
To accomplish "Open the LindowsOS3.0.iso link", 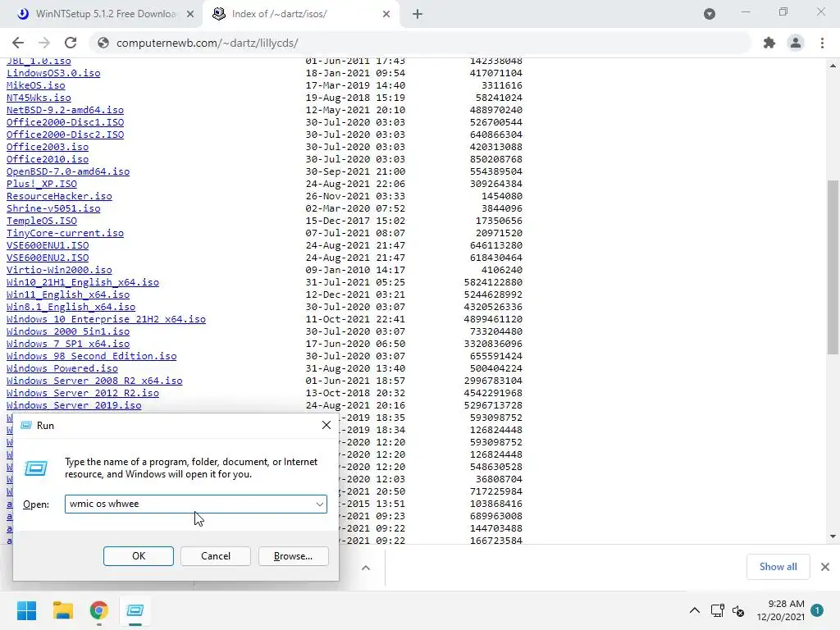I will click(53, 73).
